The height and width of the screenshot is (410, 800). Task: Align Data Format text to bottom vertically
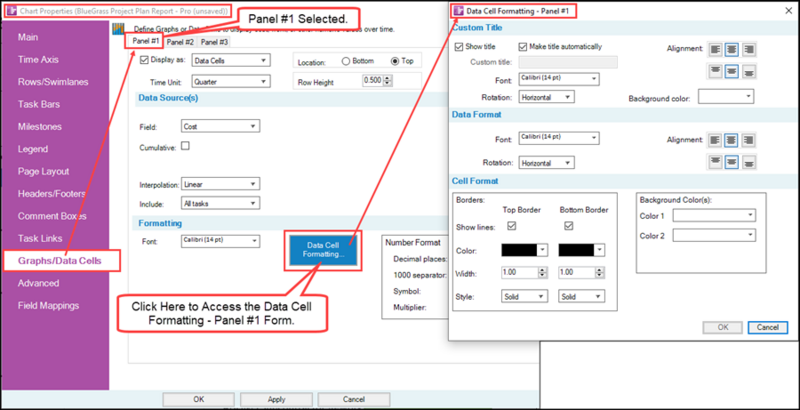point(749,162)
